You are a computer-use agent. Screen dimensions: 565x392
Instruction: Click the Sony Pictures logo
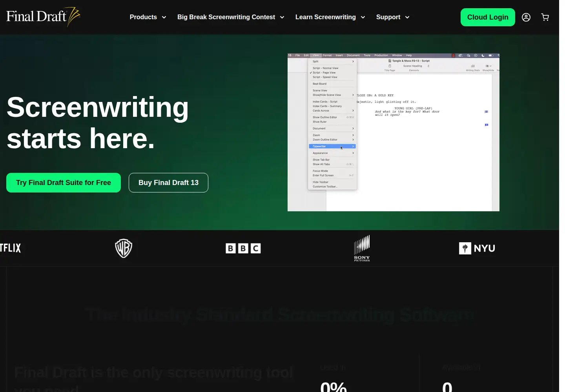(x=362, y=248)
